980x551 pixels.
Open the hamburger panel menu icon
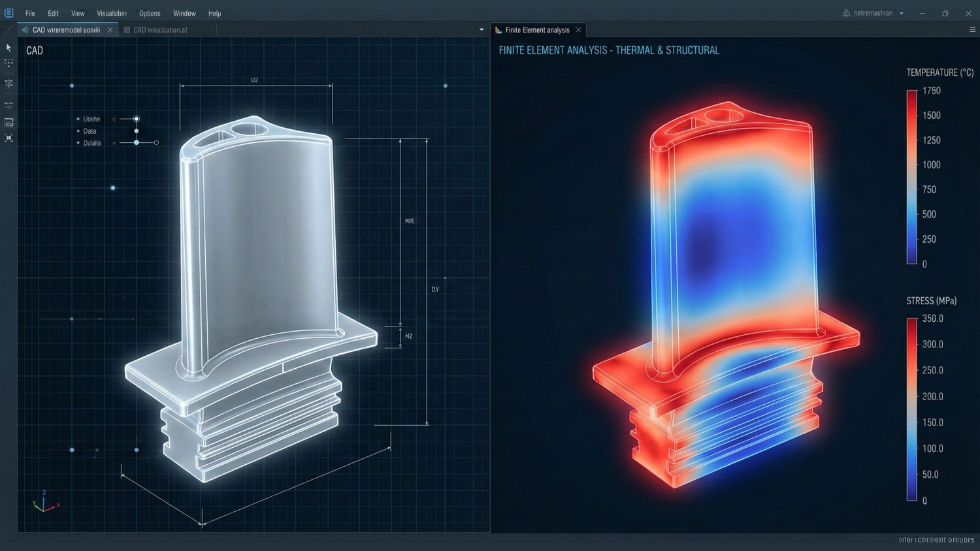click(x=972, y=30)
